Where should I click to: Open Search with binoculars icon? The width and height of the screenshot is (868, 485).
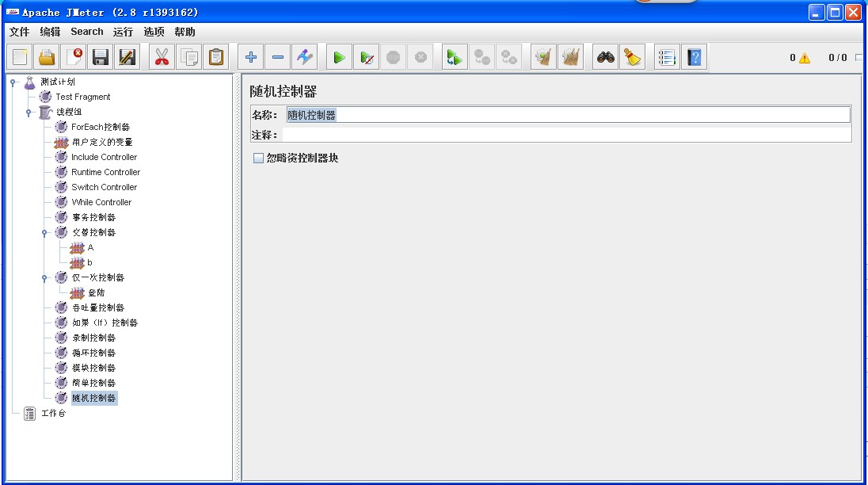pyautogui.click(x=606, y=57)
